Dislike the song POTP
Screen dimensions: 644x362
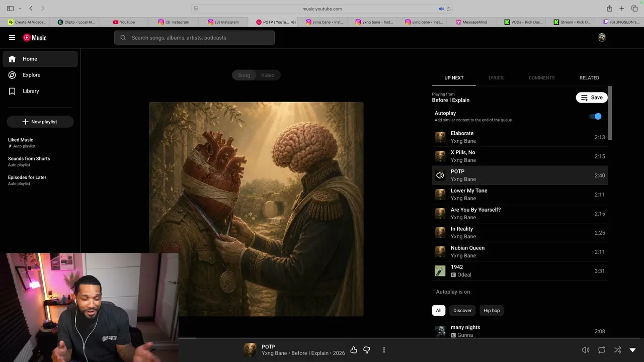coord(367,350)
